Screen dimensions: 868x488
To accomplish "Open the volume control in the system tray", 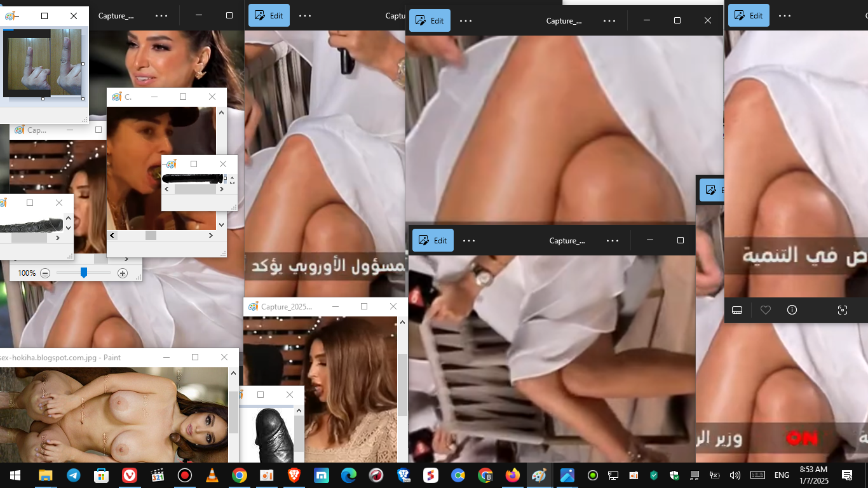I will pyautogui.click(x=735, y=475).
